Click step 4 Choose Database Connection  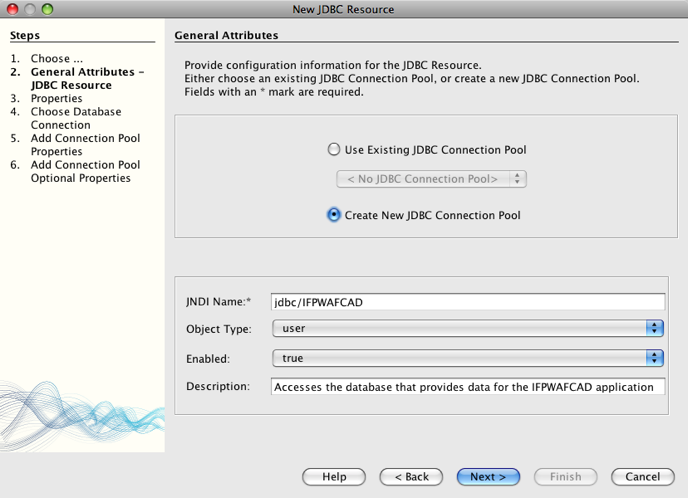pos(75,119)
